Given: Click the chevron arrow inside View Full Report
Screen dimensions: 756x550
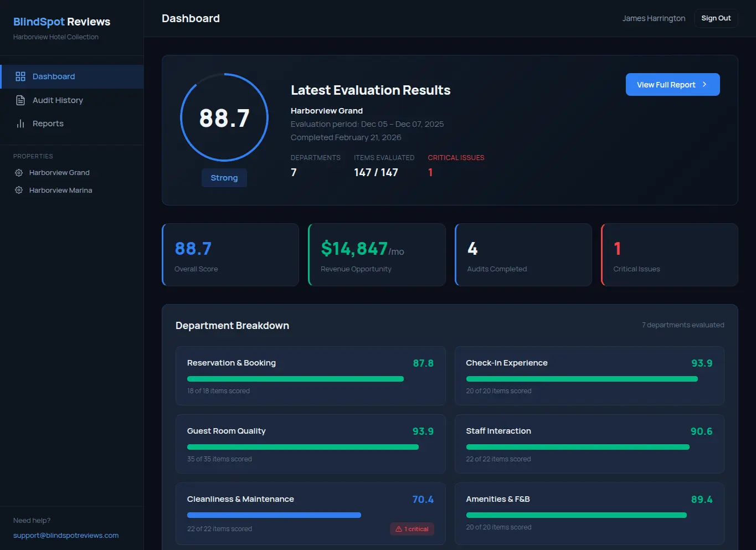Looking at the screenshot, I should [x=704, y=84].
